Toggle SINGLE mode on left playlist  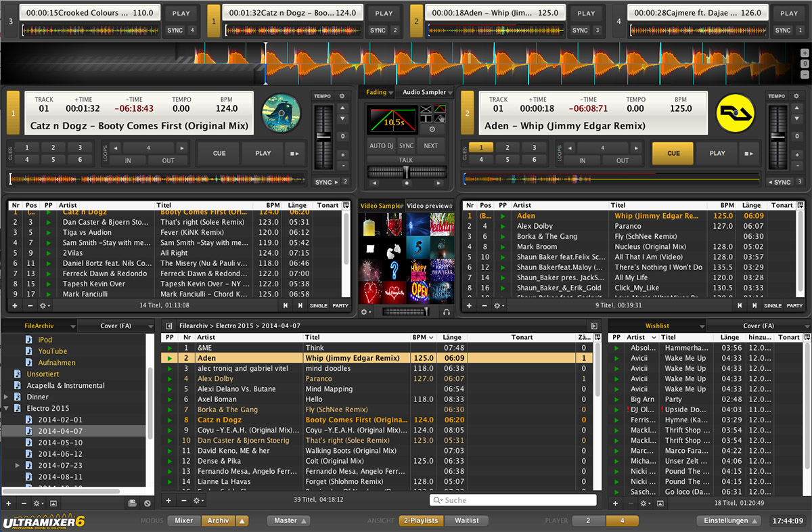click(318, 306)
